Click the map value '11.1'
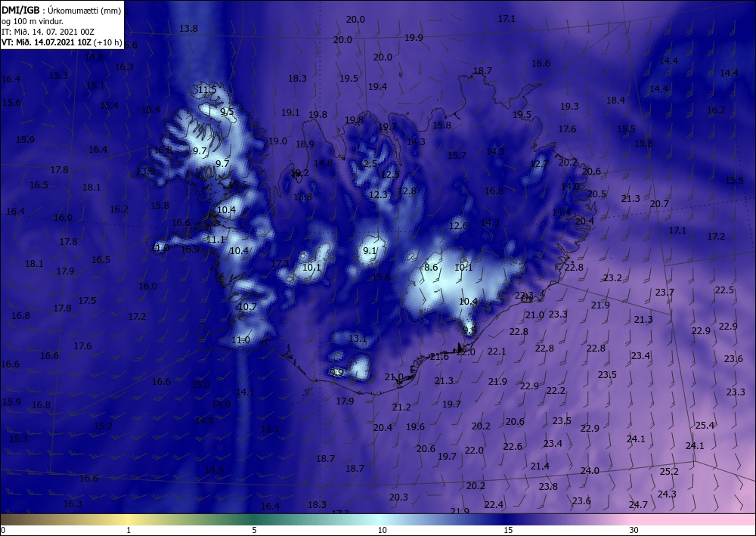The image size is (756, 536). point(215,240)
